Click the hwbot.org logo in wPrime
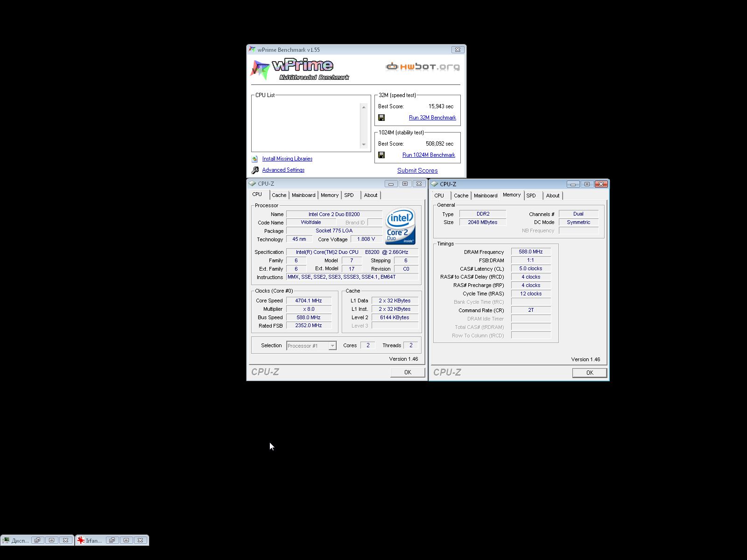747x560 pixels. [423, 66]
